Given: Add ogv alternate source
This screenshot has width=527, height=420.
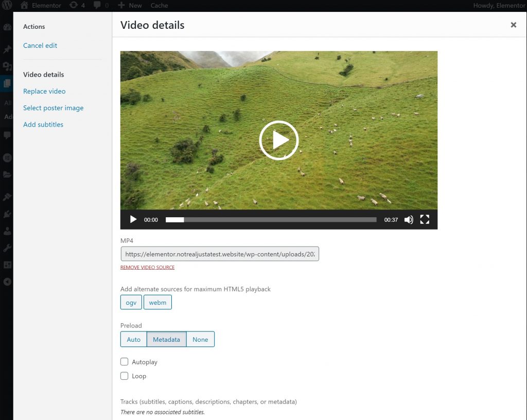Looking at the screenshot, I should pos(131,302).
